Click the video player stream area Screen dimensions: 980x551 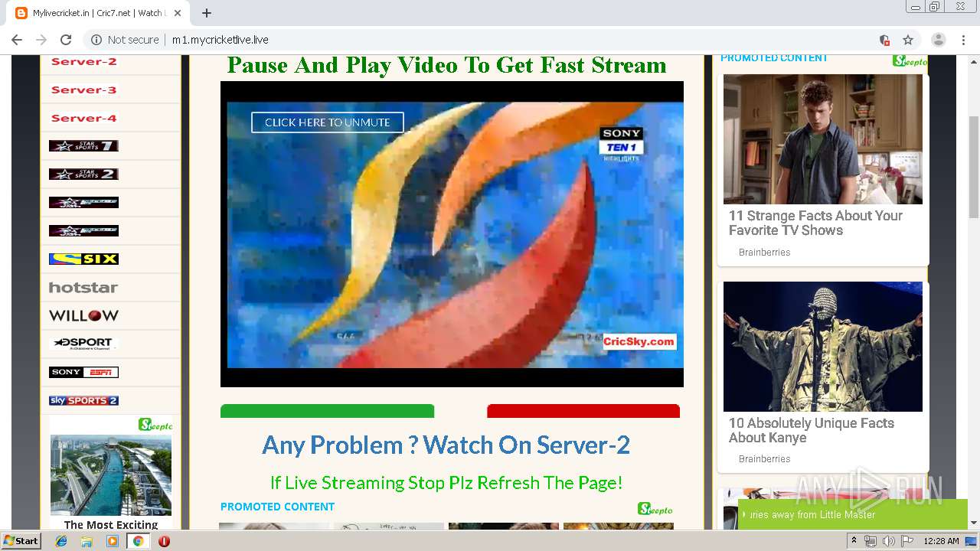[x=452, y=234]
